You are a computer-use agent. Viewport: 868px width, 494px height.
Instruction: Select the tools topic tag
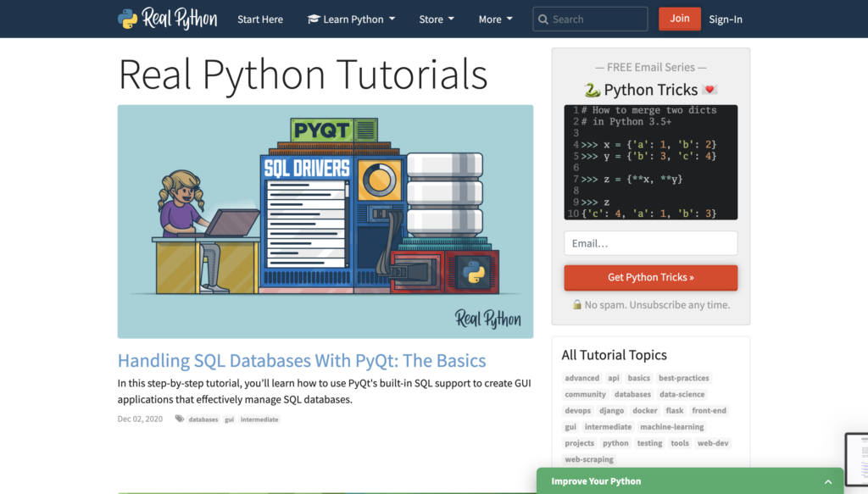(680, 443)
